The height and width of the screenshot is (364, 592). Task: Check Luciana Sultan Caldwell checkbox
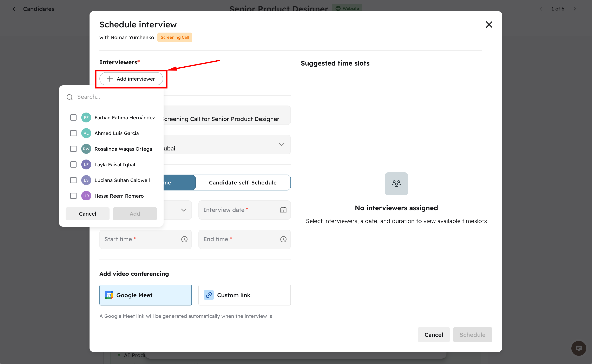73,180
